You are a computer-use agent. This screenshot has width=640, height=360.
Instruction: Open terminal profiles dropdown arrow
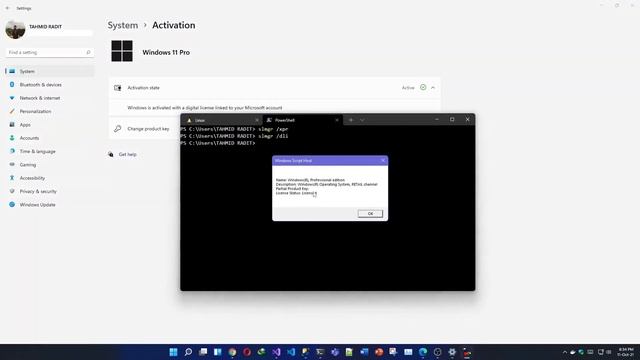coord(362,120)
